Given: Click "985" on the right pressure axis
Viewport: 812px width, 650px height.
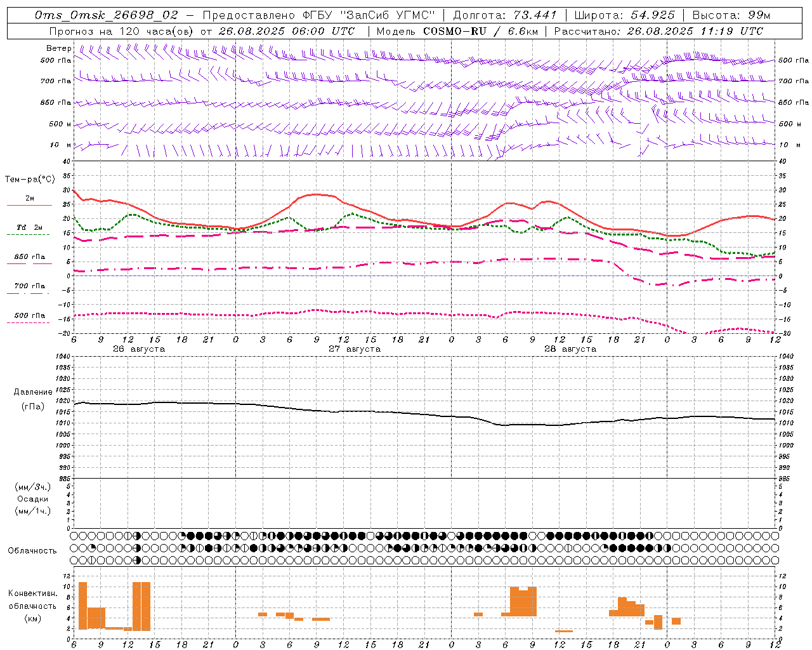Looking at the screenshot, I should pos(785,479).
